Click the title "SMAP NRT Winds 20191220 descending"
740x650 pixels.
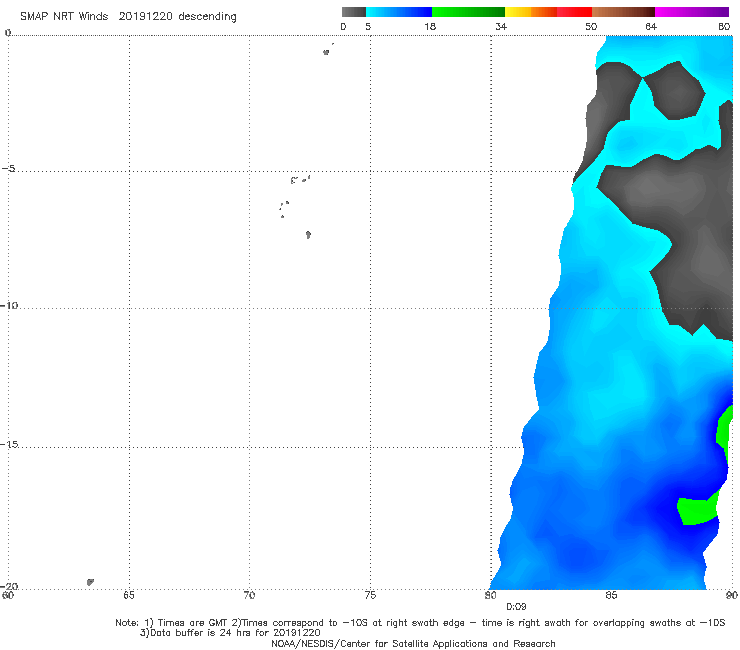tap(128, 17)
